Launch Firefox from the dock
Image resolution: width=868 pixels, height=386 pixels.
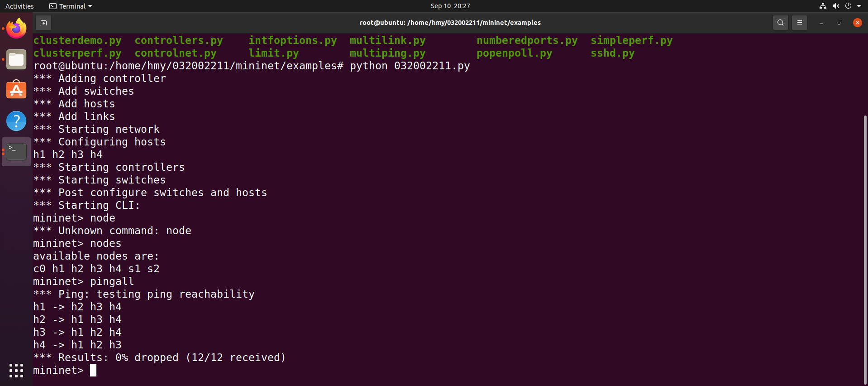tap(16, 29)
